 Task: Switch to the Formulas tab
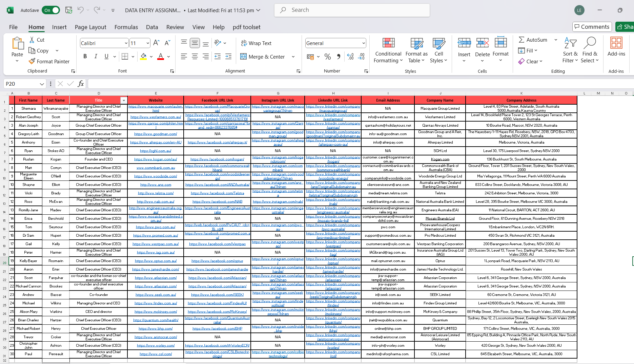(x=126, y=27)
